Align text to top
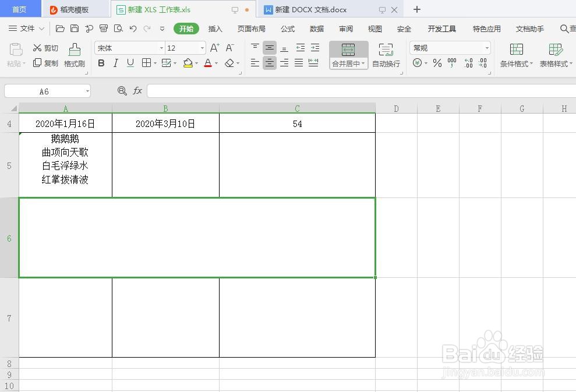Image resolution: width=576 pixels, height=392 pixels. tap(255, 47)
